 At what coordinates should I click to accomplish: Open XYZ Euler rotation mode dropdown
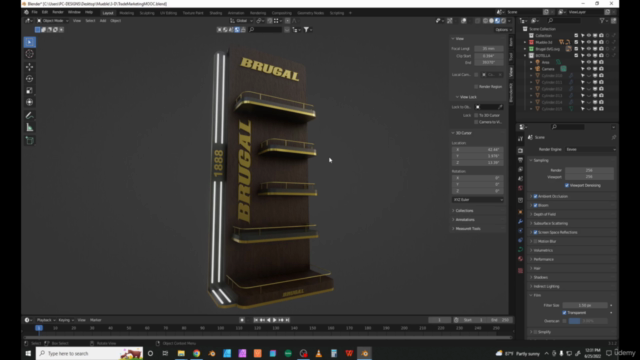coord(478,200)
